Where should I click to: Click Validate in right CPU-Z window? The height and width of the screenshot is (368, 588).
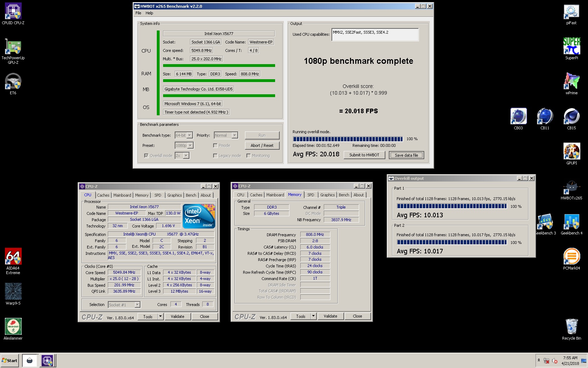(330, 316)
